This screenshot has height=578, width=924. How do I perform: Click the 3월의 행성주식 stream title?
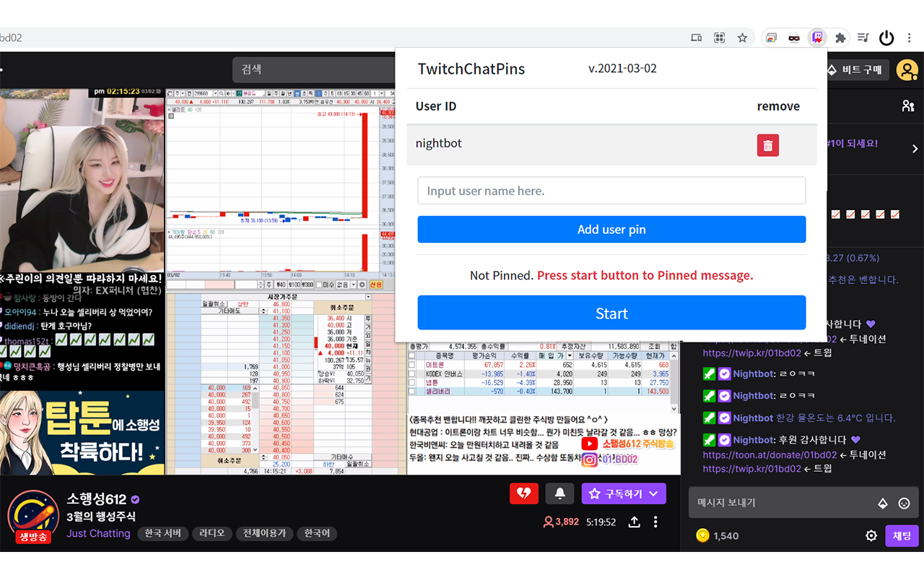(101, 517)
